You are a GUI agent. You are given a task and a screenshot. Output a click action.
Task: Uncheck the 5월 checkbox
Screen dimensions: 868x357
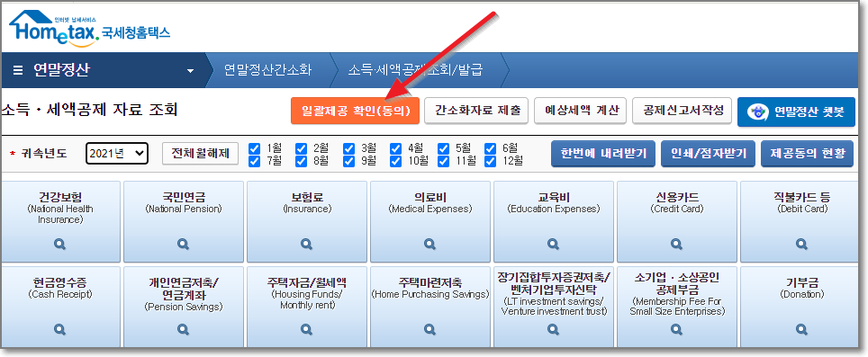coord(443,148)
